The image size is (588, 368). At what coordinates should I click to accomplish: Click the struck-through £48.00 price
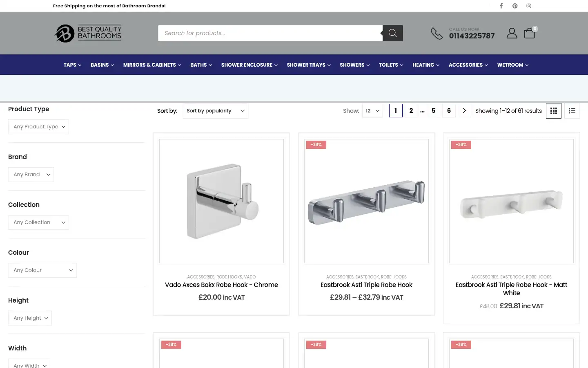coord(488,306)
